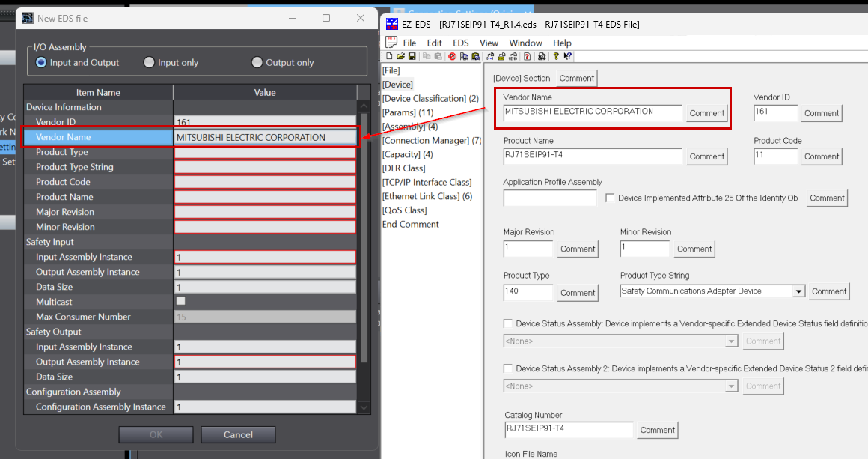The width and height of the screenshot is (868, 459).
Task: Enable the Device Status Assembly 2 checkbox
Action: [x=507, y=368]
